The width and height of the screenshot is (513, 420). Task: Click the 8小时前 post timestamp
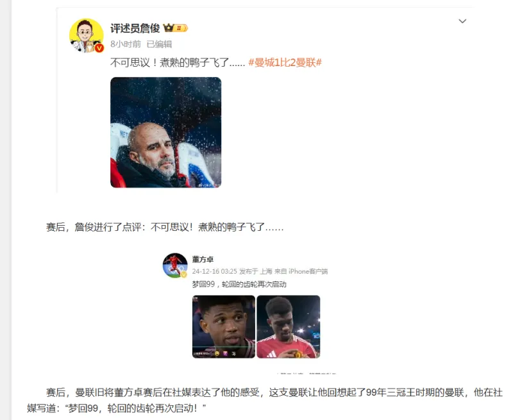[126, 44]
